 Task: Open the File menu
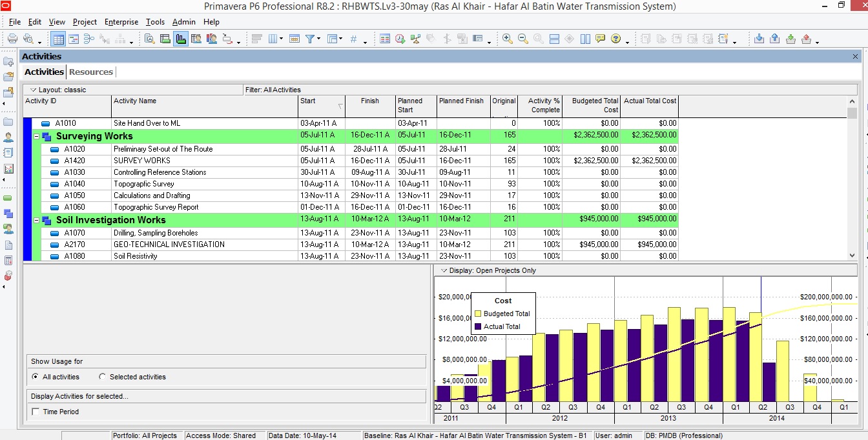(x=15, y=22)
